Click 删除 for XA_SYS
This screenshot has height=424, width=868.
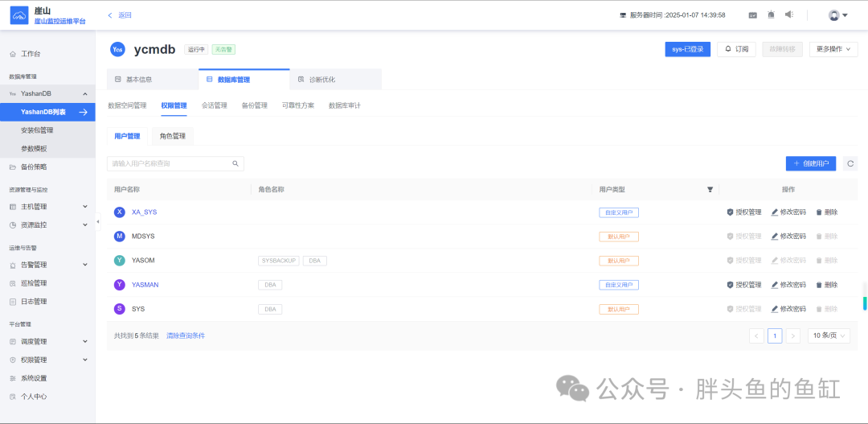pos(826,212)
